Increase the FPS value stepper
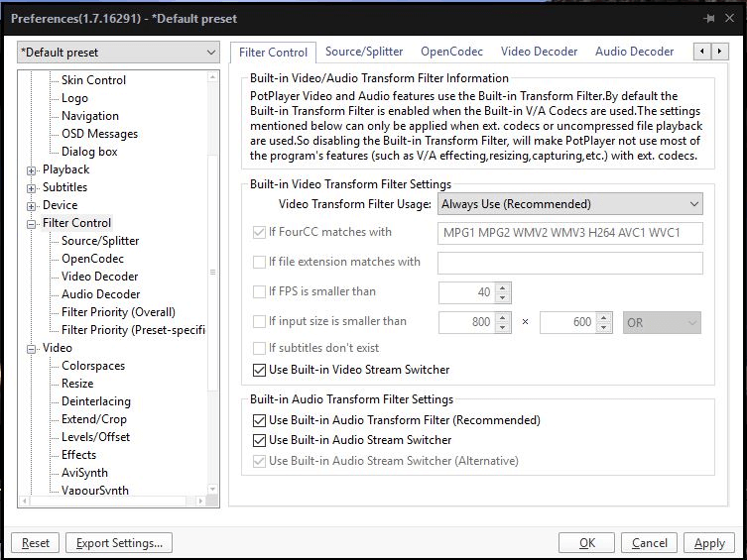Viewport: 747px width, 560px height. tap(503, 287)
